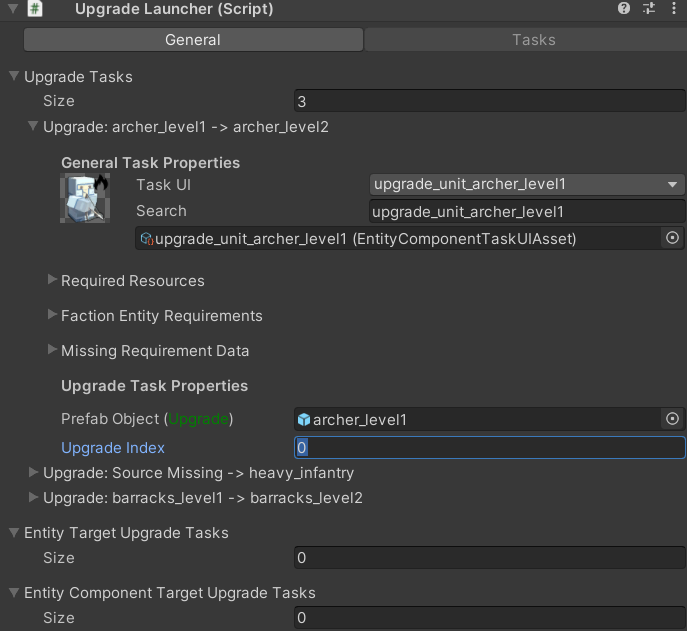Switch to the General tab
Screen dimensions: 687x631
(x=193, y=40)
